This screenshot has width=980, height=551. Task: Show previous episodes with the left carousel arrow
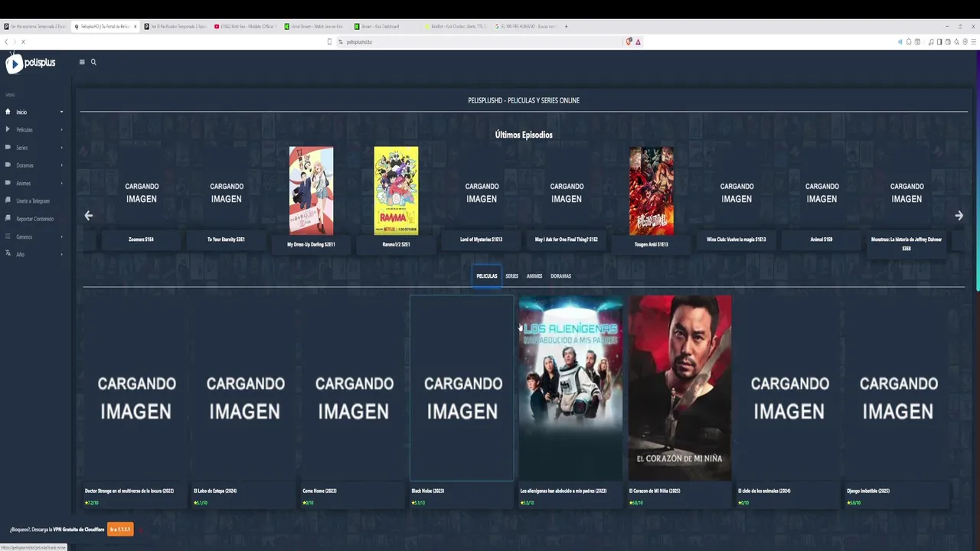(89, 216)
